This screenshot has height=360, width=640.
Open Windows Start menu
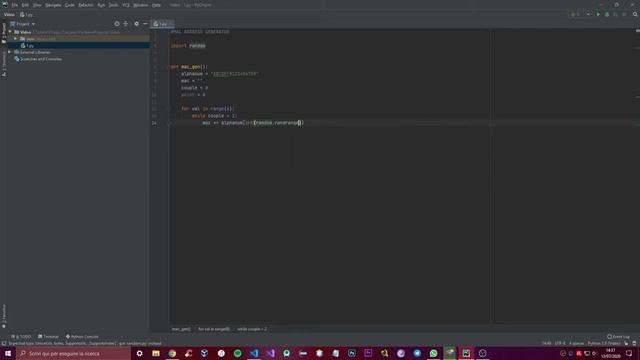coord(8,353)
